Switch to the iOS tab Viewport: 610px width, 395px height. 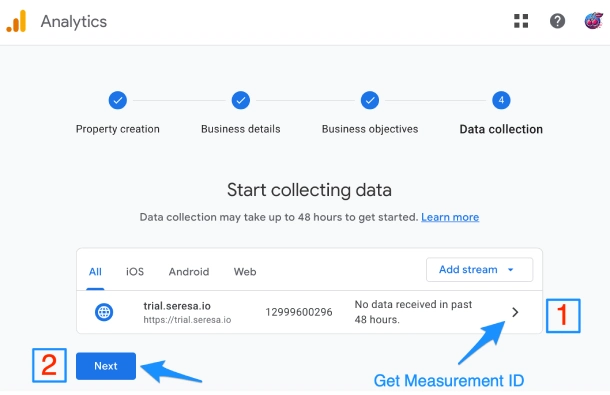tap(135, 272)
